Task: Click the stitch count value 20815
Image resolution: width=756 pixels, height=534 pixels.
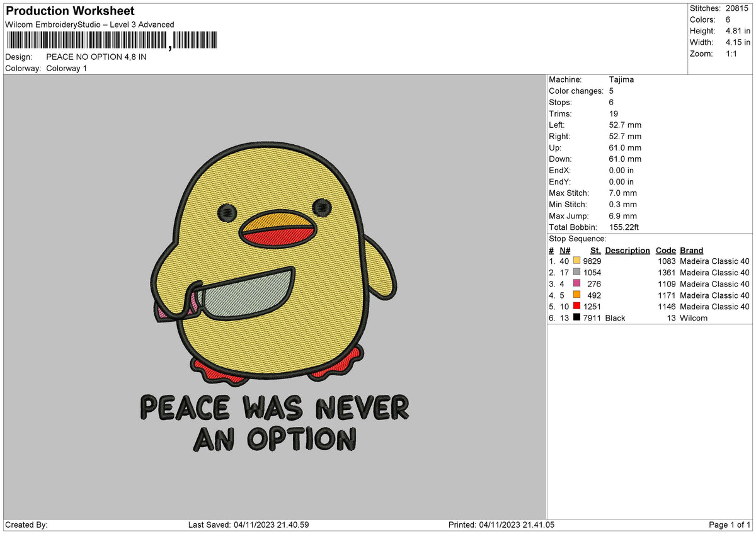Action: coord(737,8)
